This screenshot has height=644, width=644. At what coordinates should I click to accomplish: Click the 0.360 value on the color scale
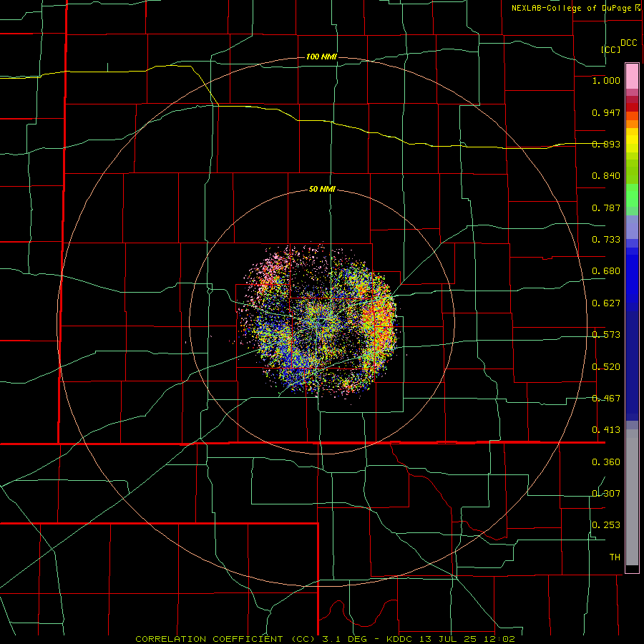pos(606,462)
